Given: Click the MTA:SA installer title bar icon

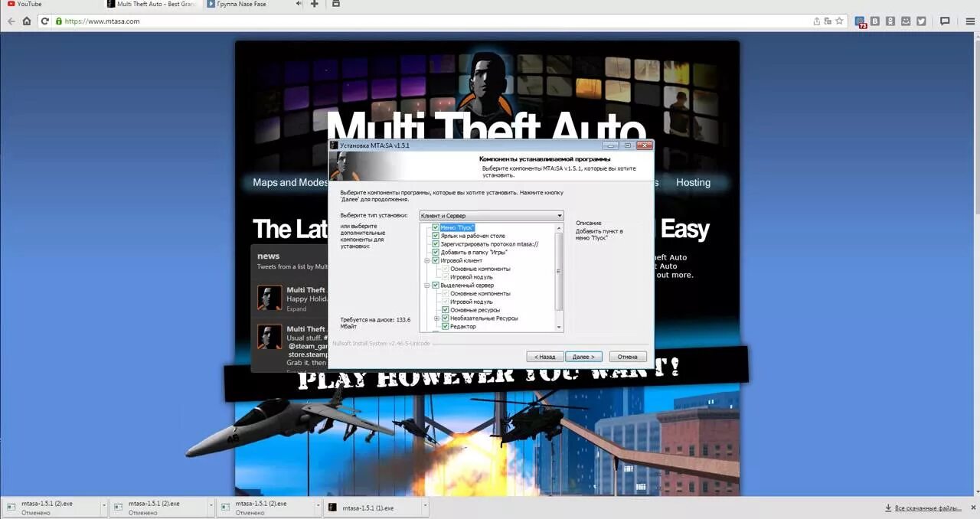Looking at the screenshot, I should pos(334,145).
